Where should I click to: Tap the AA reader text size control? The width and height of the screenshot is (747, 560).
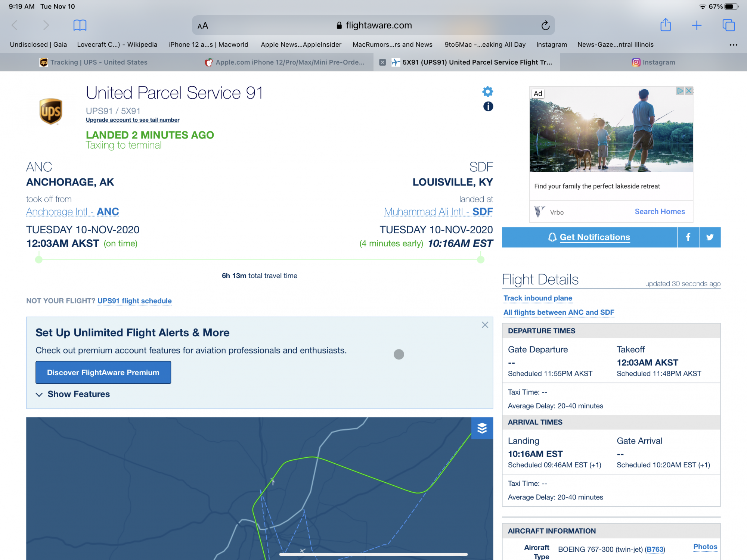coord(203,26)
